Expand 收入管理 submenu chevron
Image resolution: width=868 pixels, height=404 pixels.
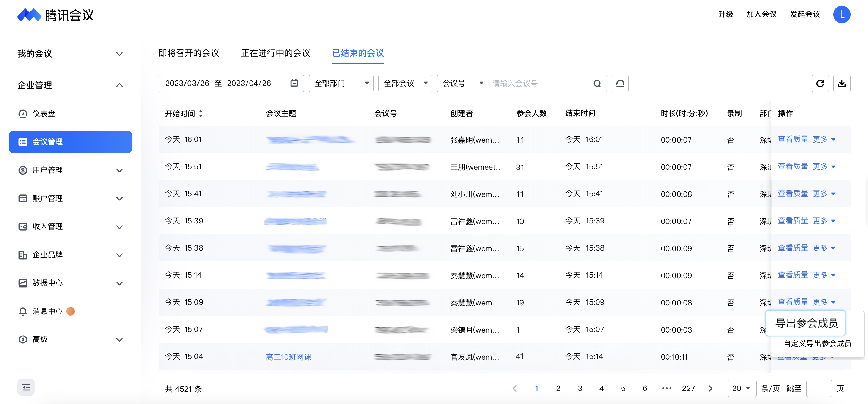(119, 227)
